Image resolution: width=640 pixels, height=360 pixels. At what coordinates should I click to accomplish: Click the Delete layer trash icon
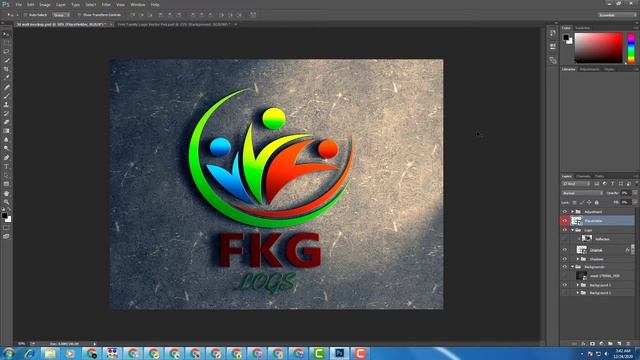click(x=628, y=344)
